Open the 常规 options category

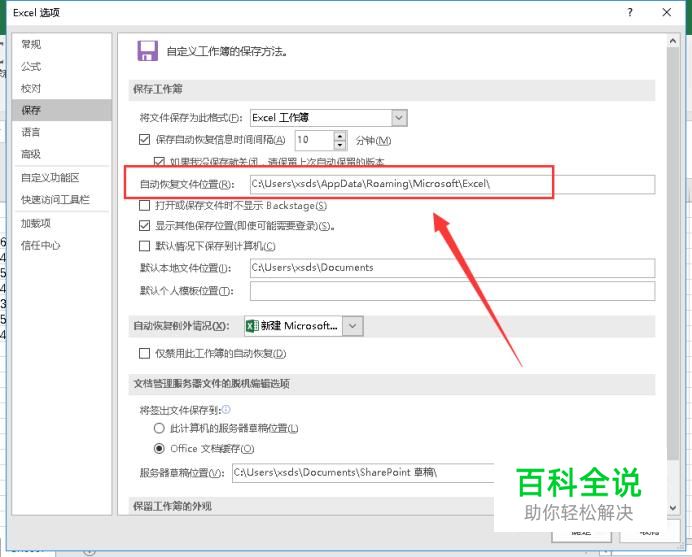click(31, 44)
